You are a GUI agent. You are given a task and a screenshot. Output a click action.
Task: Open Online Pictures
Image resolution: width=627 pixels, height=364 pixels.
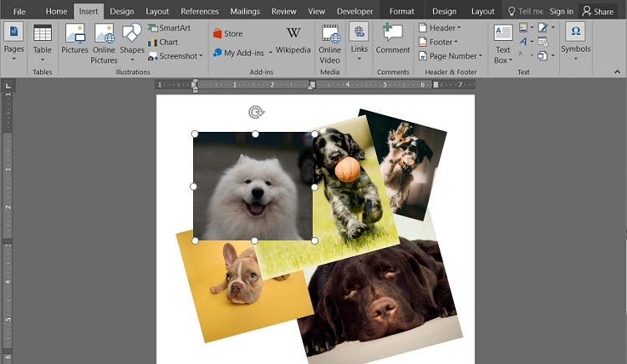(x=104, y=43)
